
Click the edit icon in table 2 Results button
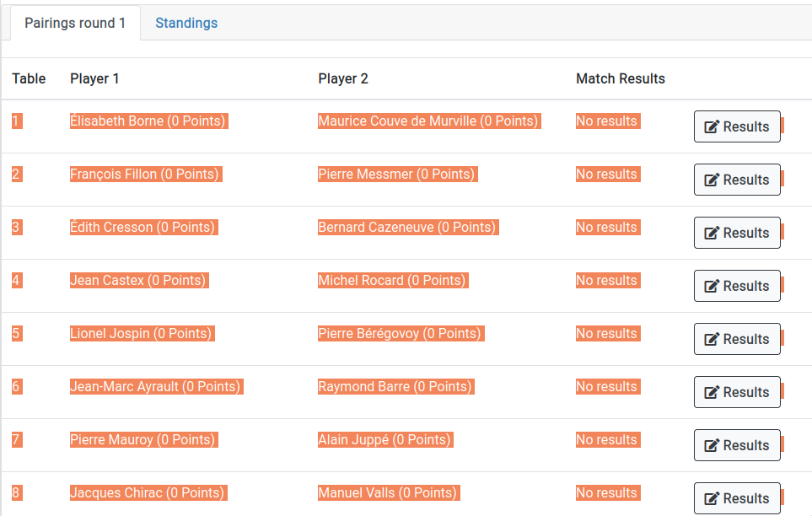tap(712, 180)
